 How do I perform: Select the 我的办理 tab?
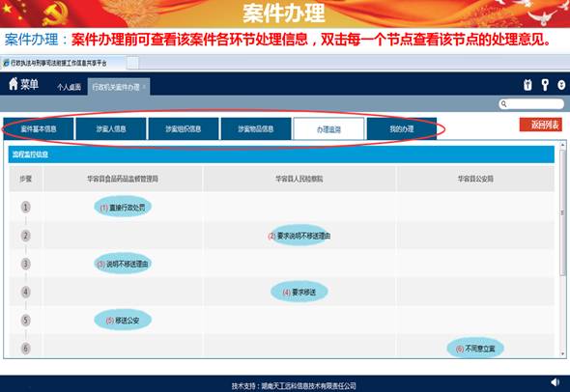[x=402, y=128]
